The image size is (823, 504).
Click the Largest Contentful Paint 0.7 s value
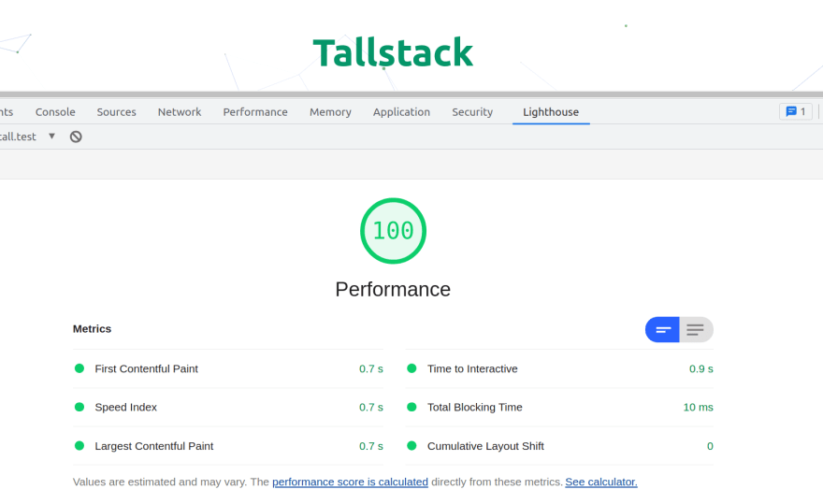(x=371, y=446)
